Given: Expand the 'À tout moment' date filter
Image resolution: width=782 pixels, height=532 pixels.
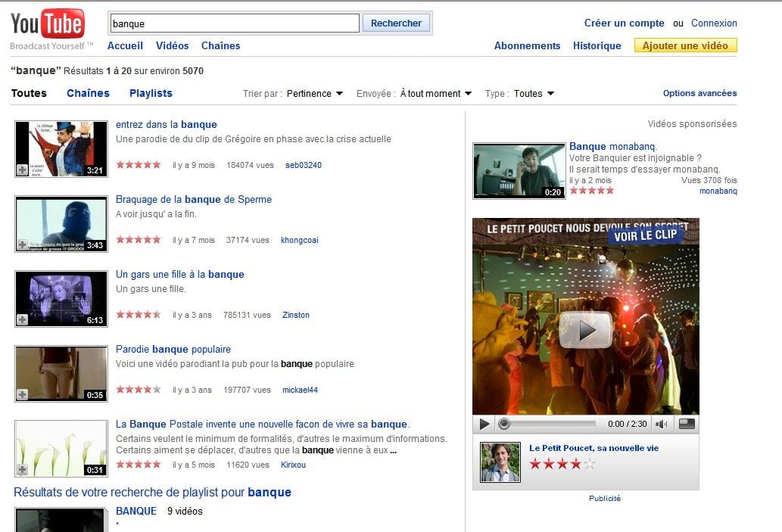Looking at the screenshot, I should 435,94.
